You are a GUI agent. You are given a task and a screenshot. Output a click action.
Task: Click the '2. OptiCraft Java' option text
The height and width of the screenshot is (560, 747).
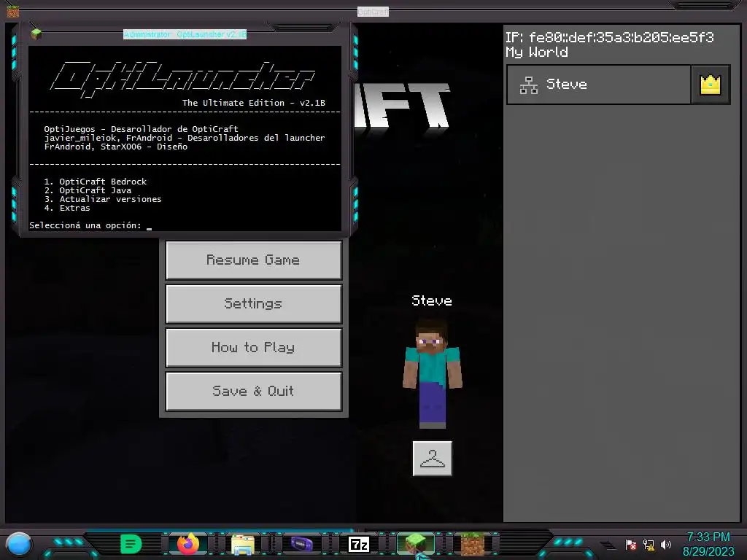tap(88, 190)
